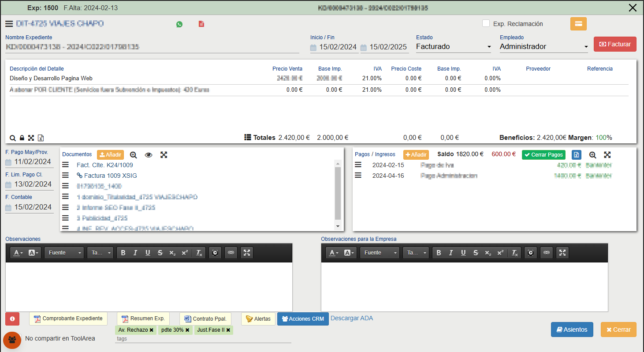Open the Empleado dropdown showing Administrador
This screenshot has height=352, width=644.
pos(543,47)
